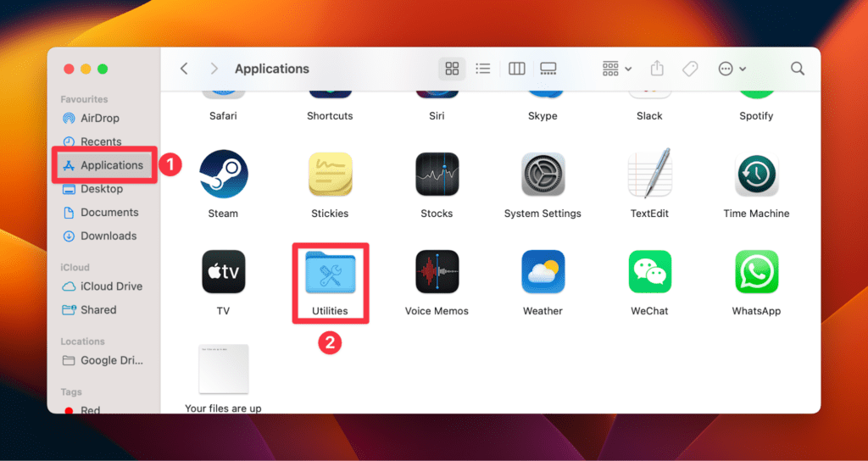Open the TextEdit app icon
This screenshot has height=461, width=868.
click(x=650, y=173)
